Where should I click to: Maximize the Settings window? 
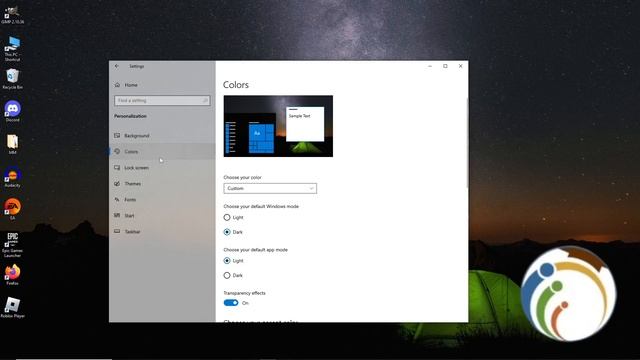coord(445,66)
